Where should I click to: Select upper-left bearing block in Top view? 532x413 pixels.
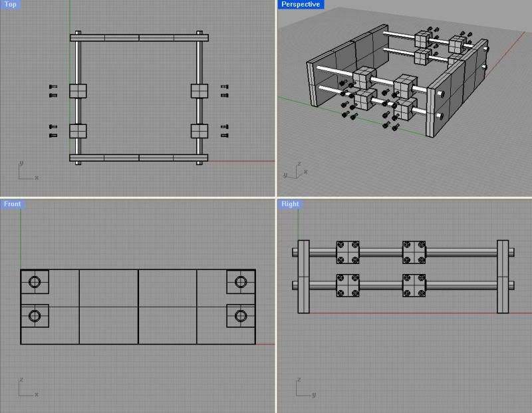click(78, 90)
